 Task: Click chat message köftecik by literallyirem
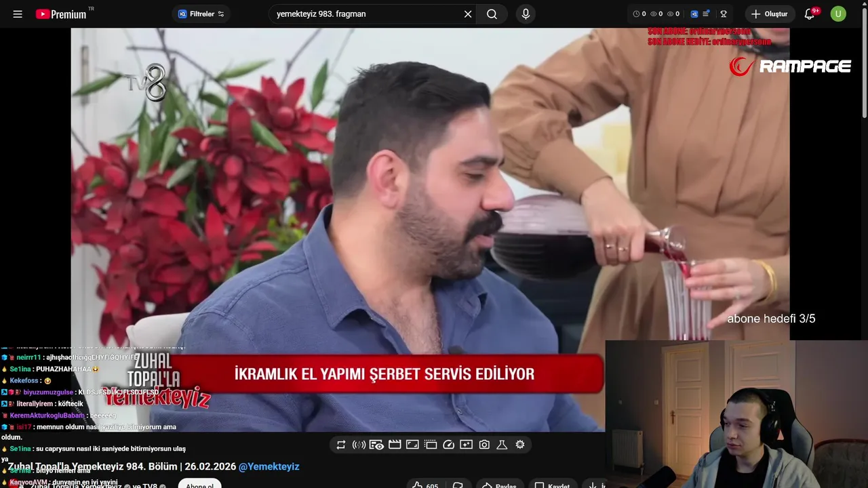click(x=69, y=403)
